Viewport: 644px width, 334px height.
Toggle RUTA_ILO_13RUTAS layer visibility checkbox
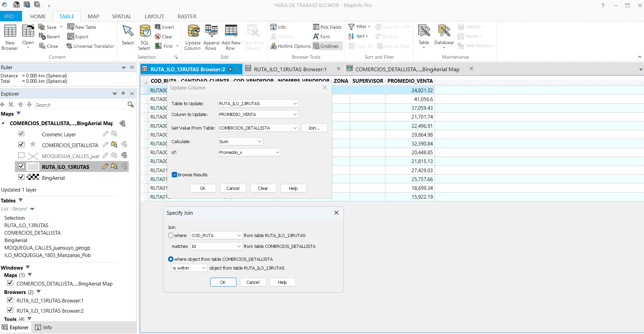click(21, 166)
